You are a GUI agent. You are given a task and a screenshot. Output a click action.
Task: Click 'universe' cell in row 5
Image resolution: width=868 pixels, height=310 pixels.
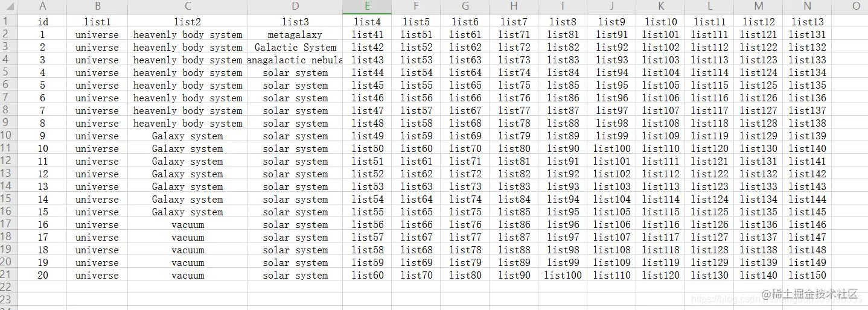(97, 72)
